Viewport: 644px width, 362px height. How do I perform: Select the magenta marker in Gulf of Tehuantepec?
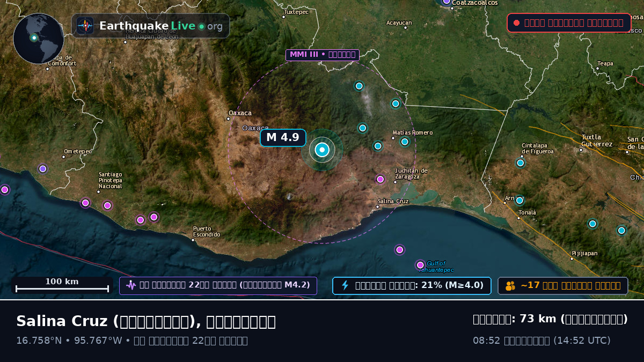420,265
